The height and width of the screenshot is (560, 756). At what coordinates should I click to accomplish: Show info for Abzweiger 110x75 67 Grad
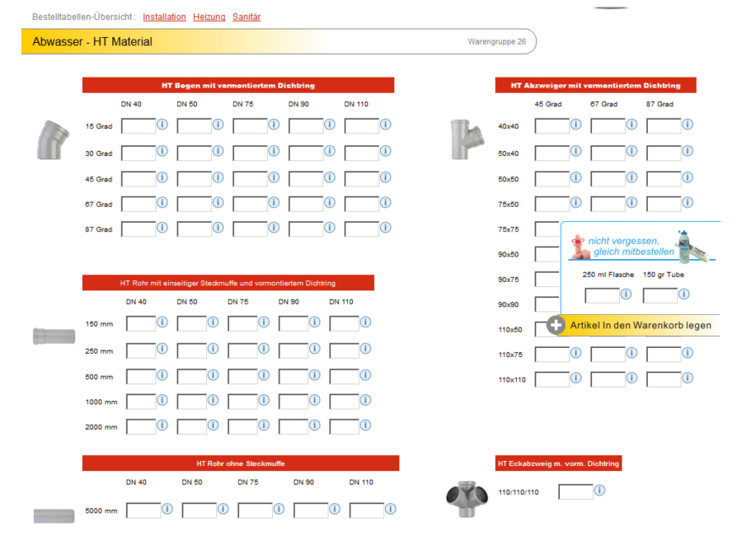click(632, 353)
